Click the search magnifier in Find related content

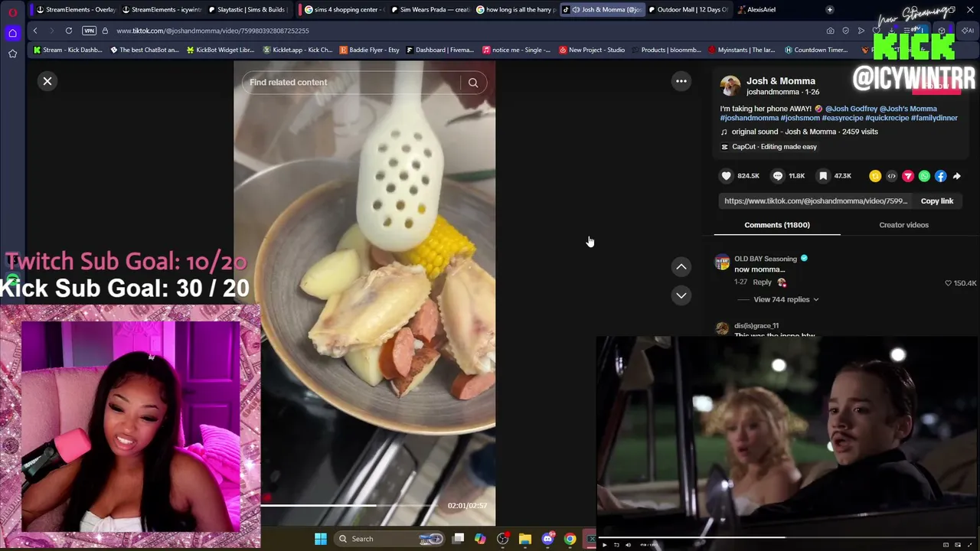point(473,83)
